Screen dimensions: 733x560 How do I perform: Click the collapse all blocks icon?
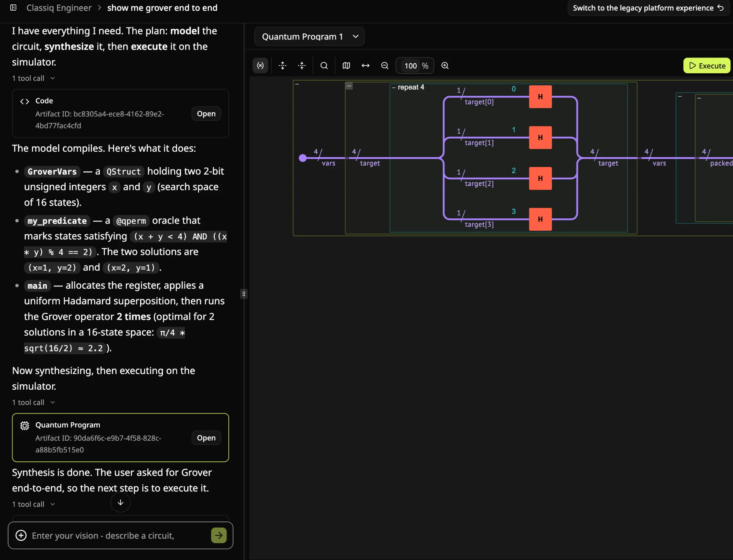pos(302,66)
